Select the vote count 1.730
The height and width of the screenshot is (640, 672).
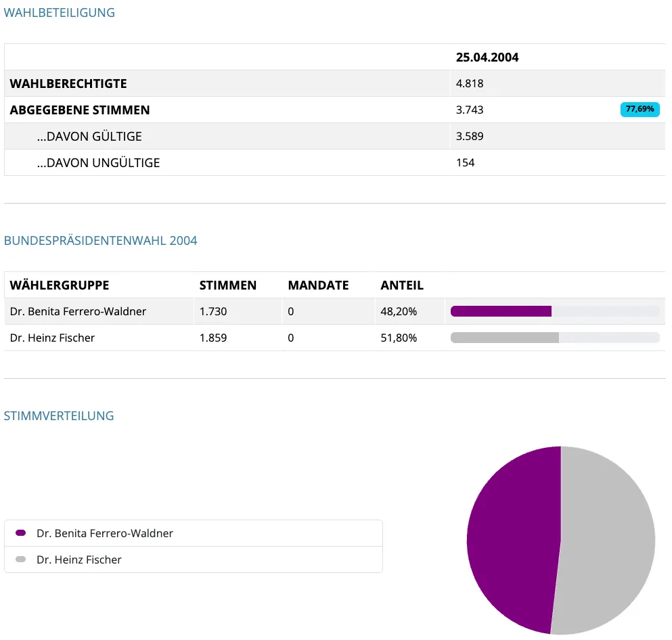coord(213,311)
